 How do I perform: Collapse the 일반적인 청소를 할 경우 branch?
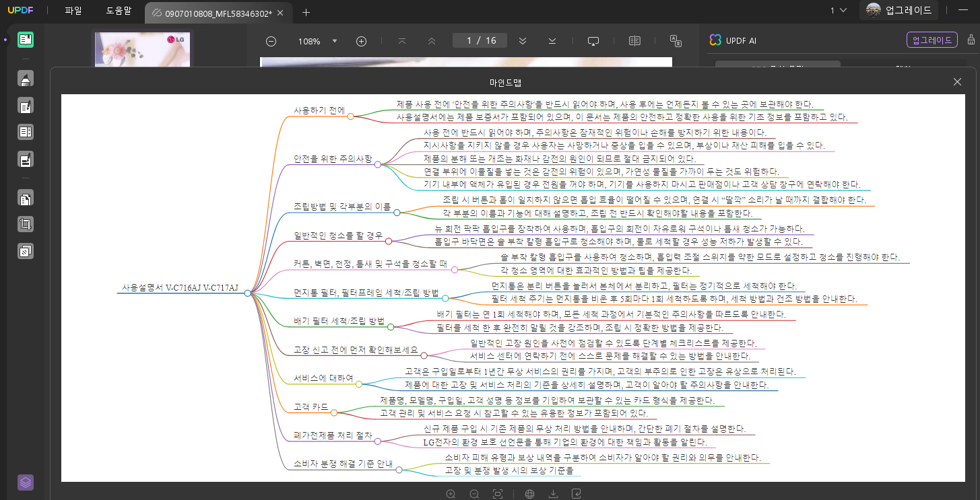pos(389,241)
